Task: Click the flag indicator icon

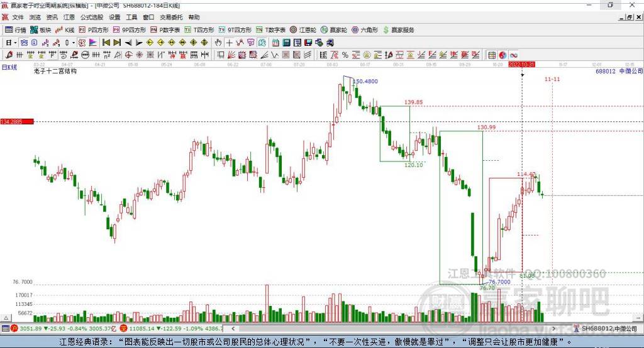Action: click(93, 43)
